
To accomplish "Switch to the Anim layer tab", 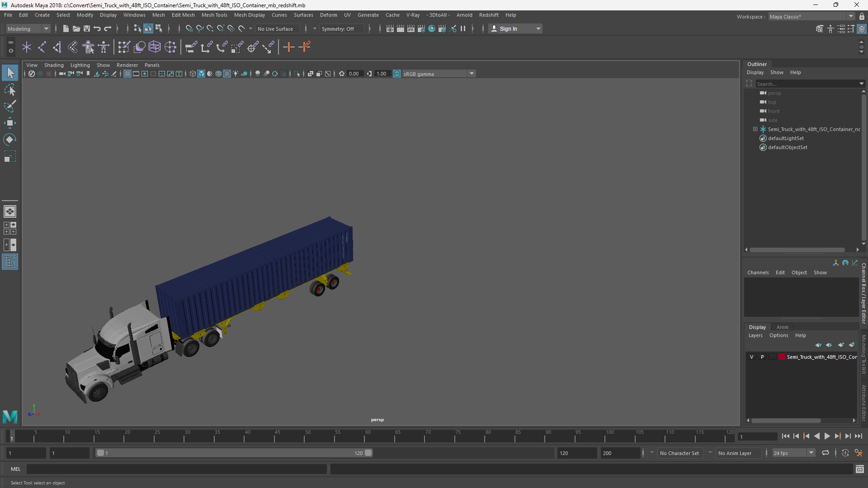I will point(782,327).
